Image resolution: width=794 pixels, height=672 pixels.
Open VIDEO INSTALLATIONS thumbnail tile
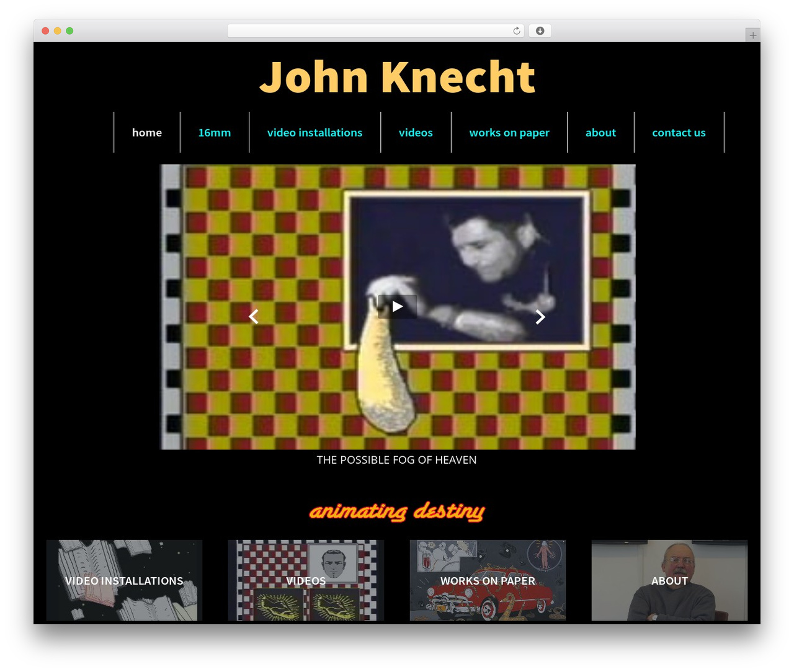point(124,580)
